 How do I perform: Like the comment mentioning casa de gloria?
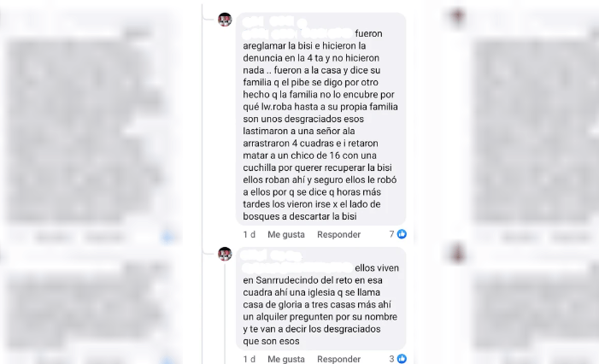[286, 359]
